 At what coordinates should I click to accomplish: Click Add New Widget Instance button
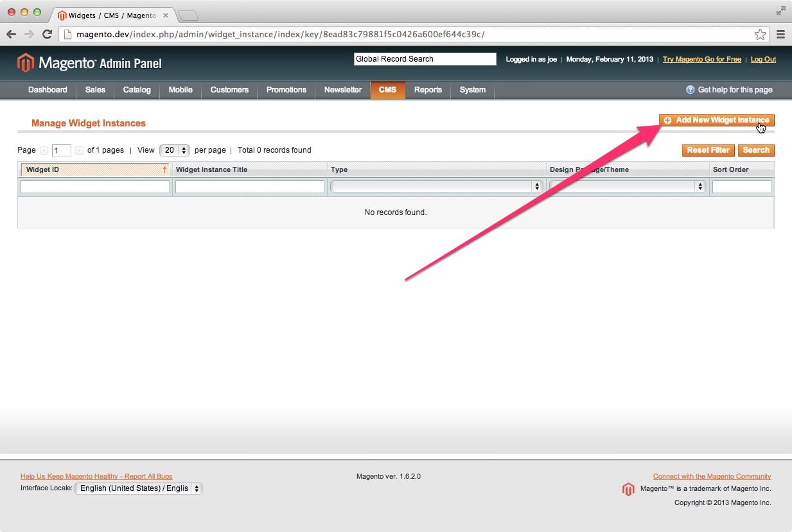pyautogui.click(x=716, y=121)
